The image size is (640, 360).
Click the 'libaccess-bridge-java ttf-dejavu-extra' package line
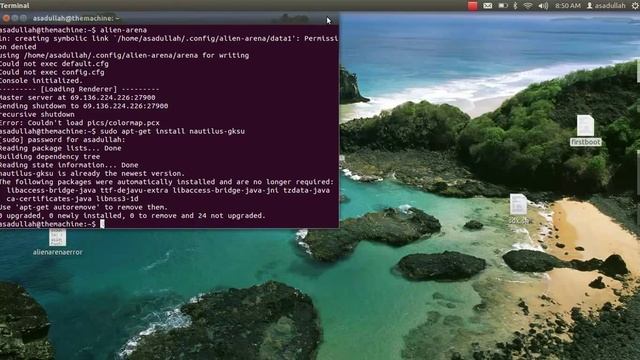tap(168, 190)
